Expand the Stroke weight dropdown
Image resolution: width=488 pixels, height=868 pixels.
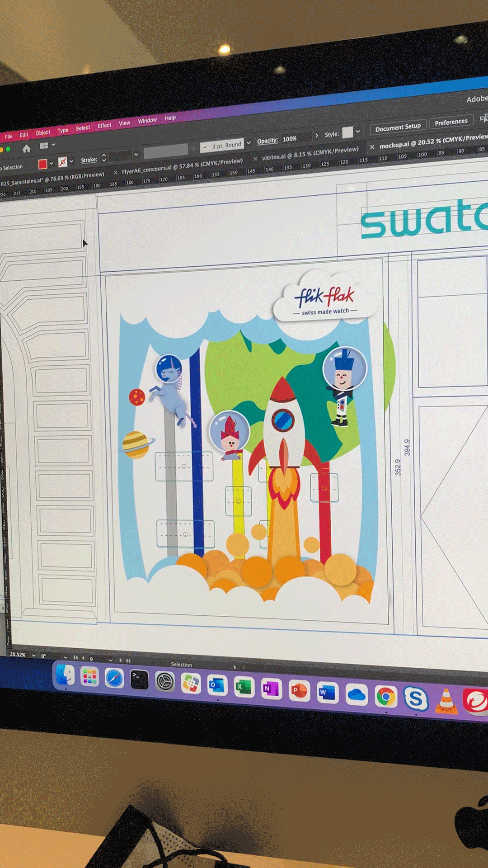coord(136,155)
